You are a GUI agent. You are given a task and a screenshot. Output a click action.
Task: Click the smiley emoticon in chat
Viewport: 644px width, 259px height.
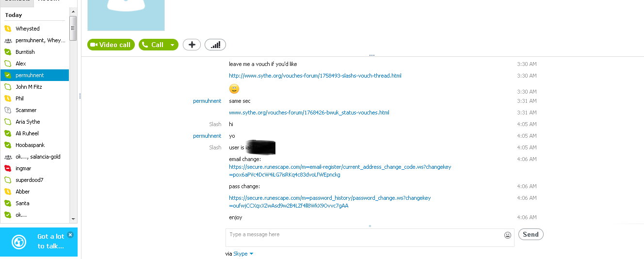(x=234, y=89)
